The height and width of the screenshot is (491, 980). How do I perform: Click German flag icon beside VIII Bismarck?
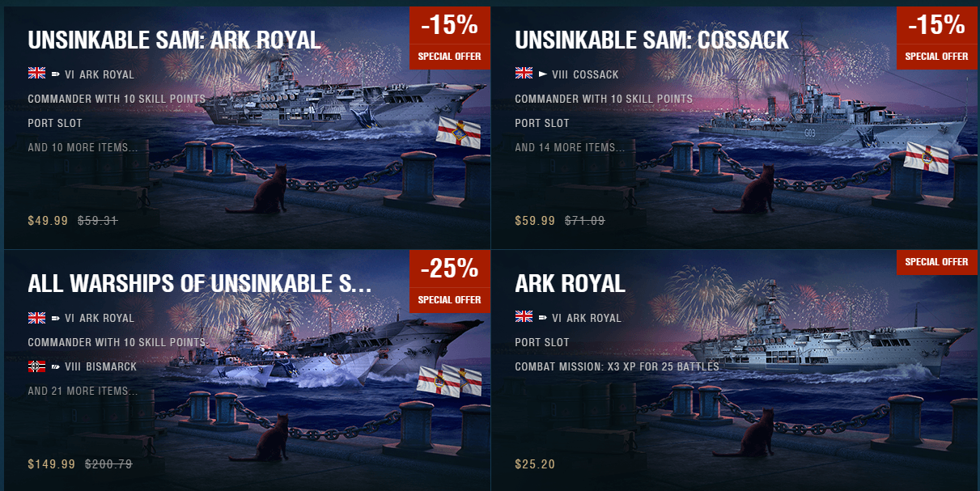click(x=36, y=366)
